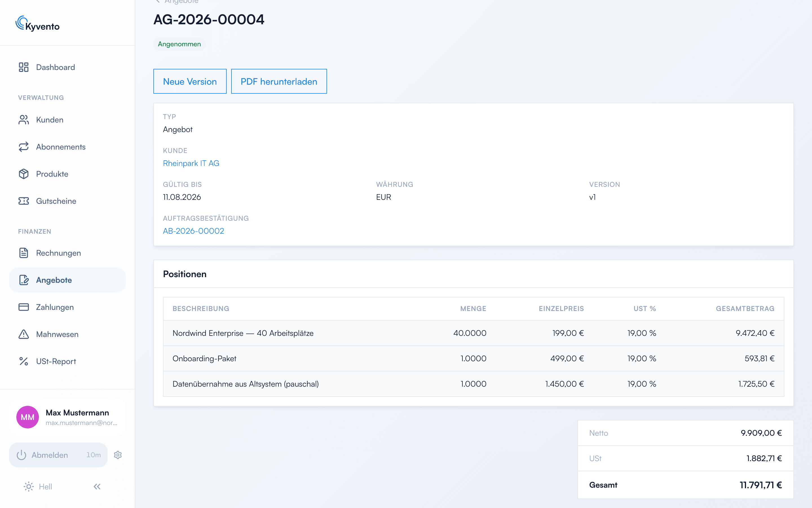
Task: Navigate to Produkte
Action: (67, 174)
